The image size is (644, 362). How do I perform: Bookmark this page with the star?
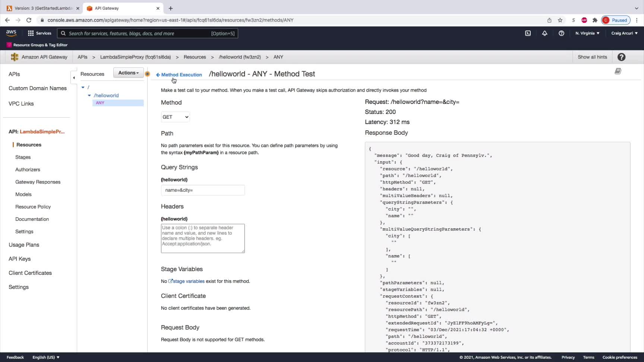[x=560, y=20]
